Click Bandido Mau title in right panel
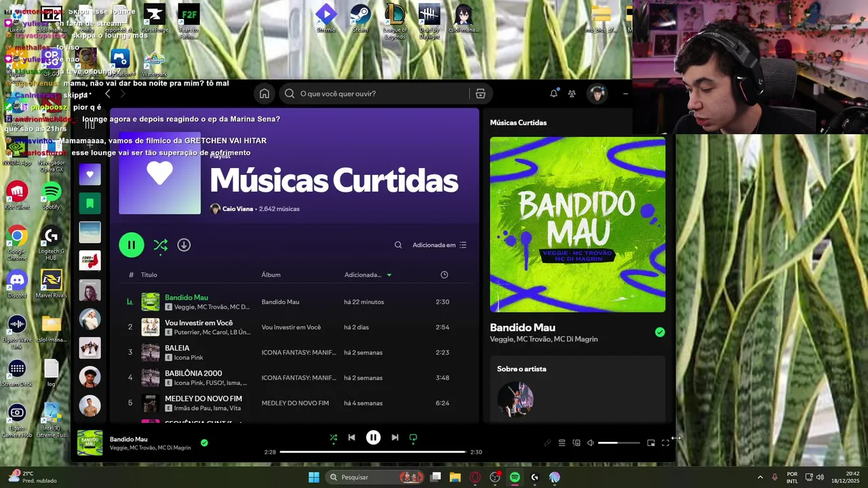The width and height of the screenshot is (868, 488). (522, 327)
